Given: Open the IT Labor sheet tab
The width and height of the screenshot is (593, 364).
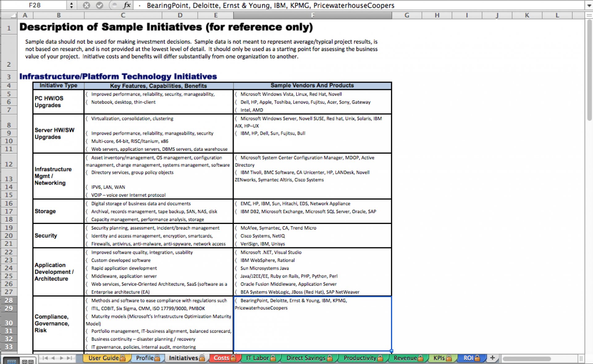Looking at the screenshot, I should [261, 358].
